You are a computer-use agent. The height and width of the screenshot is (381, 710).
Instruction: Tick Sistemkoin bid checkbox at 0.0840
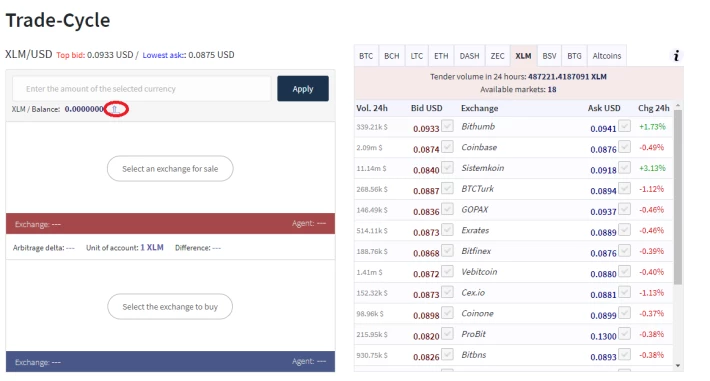tap(447, 167)
